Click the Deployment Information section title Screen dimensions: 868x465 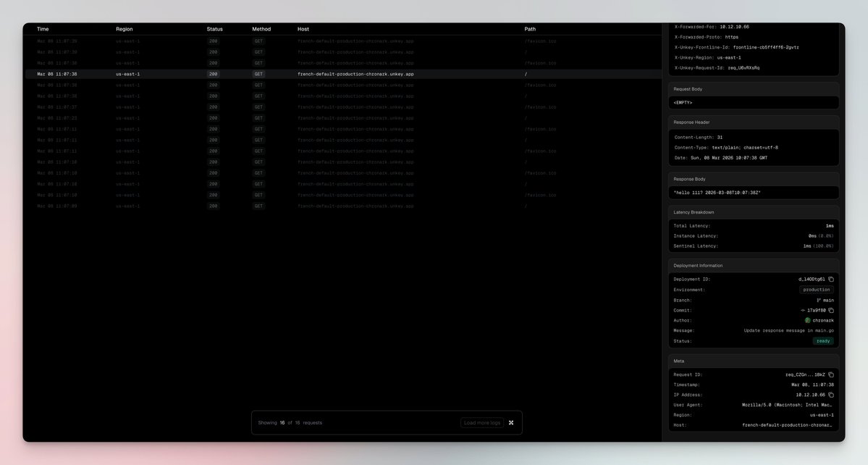(x=697, y=266)
